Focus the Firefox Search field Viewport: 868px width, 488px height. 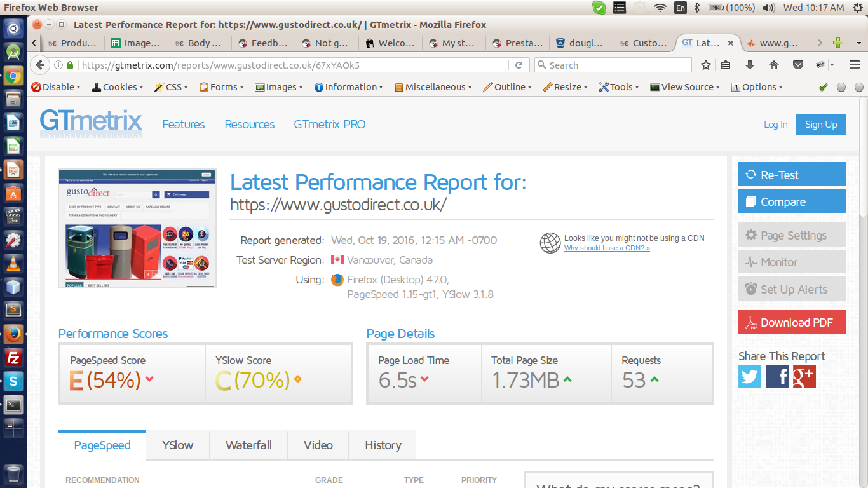coord(613,65)
